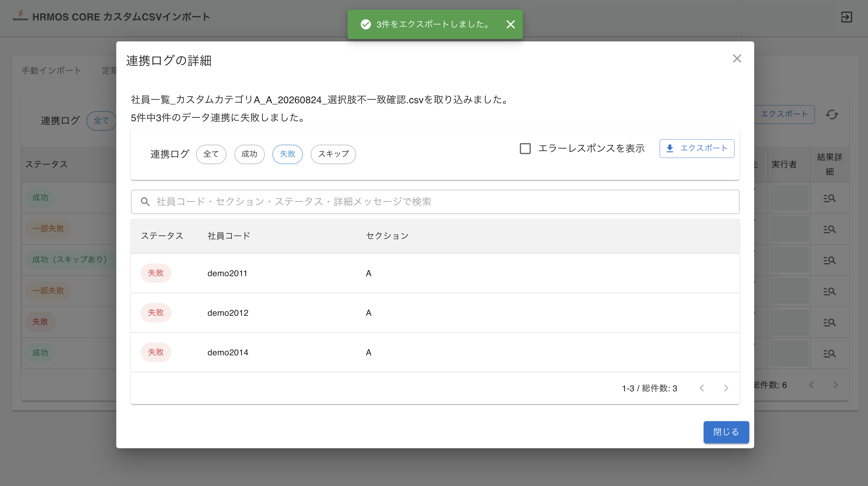Select the 成功 filter chip
This screenshot has height=486, width=868.
249,154
